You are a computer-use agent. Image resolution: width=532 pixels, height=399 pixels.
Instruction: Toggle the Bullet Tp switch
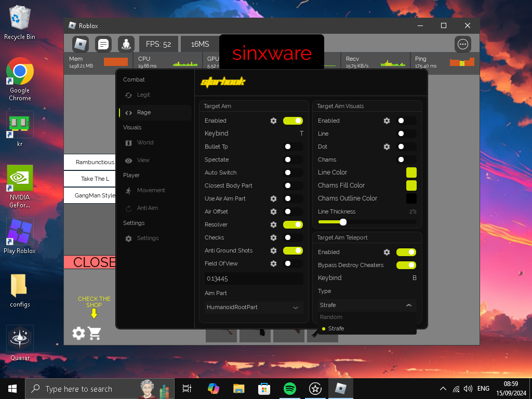pyautogui.click(x=293, y=147)
